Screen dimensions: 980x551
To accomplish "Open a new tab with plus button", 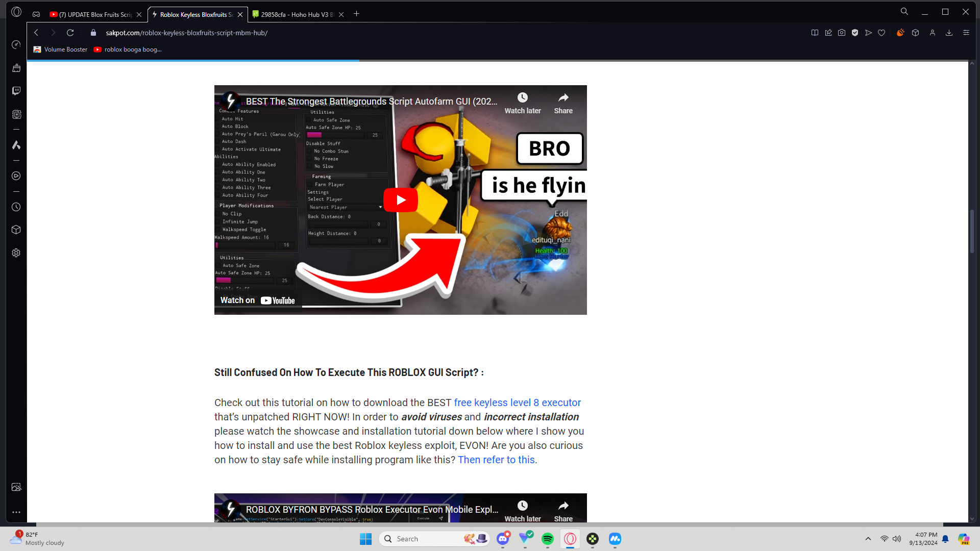I will [357, 14].
